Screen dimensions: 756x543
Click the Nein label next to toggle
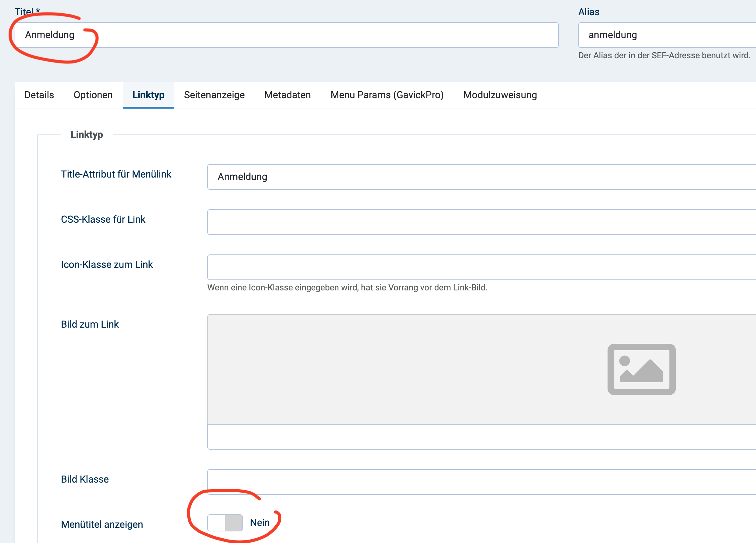pyautogui.click(x=260, y=523)
